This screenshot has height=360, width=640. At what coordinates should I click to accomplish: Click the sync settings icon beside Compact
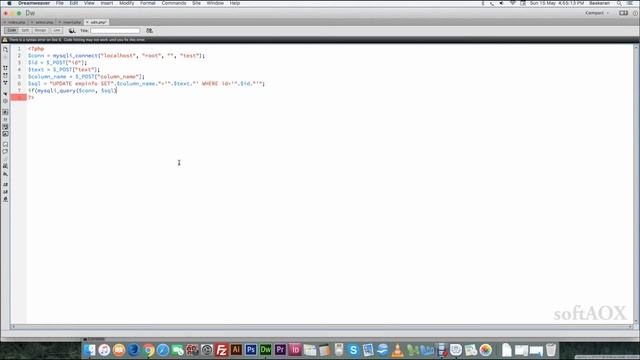coord(623,13)
